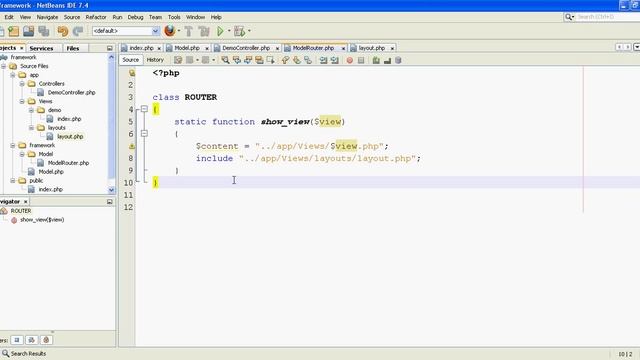Screen dimensions: 640x360
Task: Collapse the Views folder node
Action: (x=22, y=101)
